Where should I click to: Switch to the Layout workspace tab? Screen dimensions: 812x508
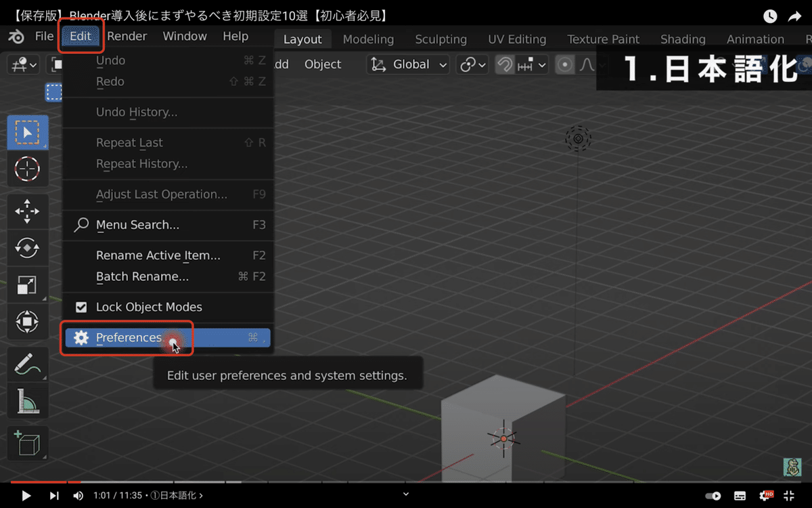click(x=302, y=39)
